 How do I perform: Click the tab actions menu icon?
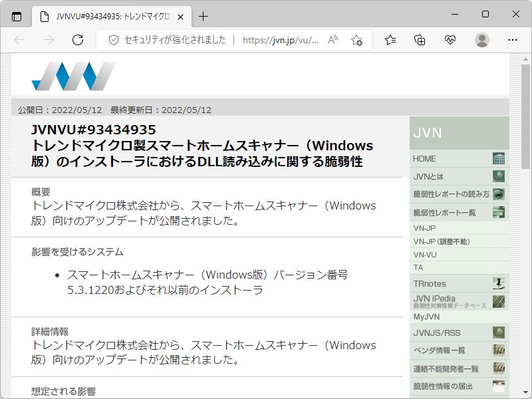click(x=16, y=16)
